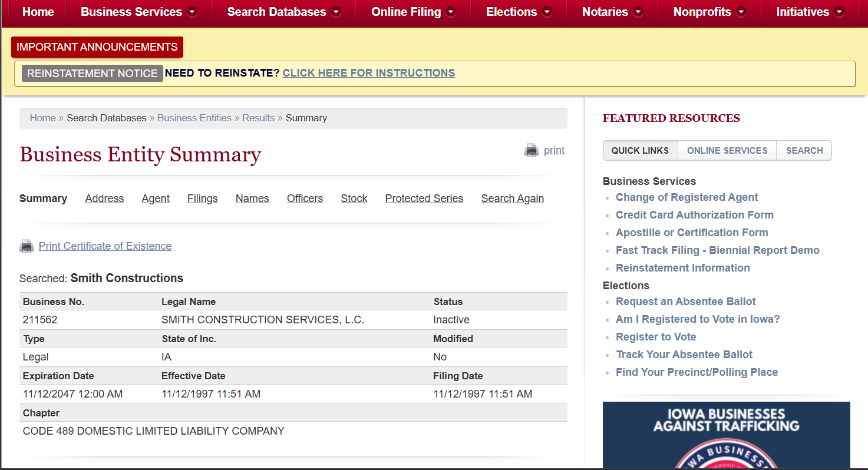The width and height of the screenshot is (868, 470).
Task: Click the reinstatement instructions link
Action: point(369,73)
